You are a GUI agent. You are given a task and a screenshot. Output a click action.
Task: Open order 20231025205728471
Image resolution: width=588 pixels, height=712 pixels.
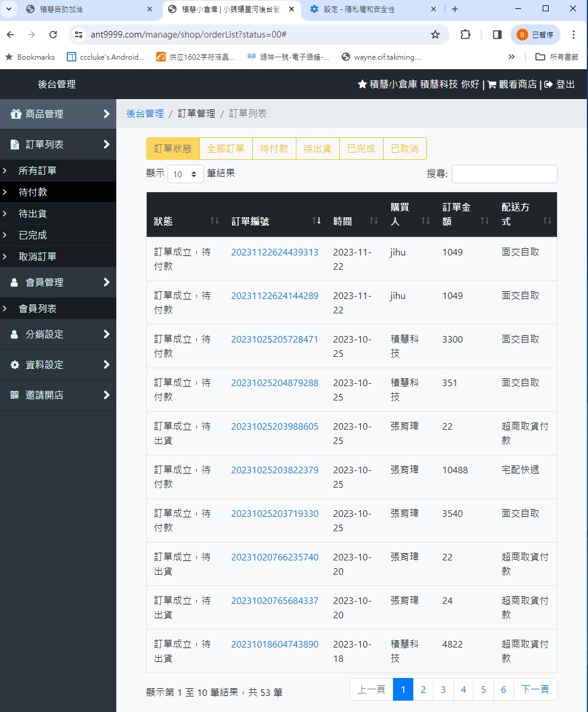coord(274,339)
